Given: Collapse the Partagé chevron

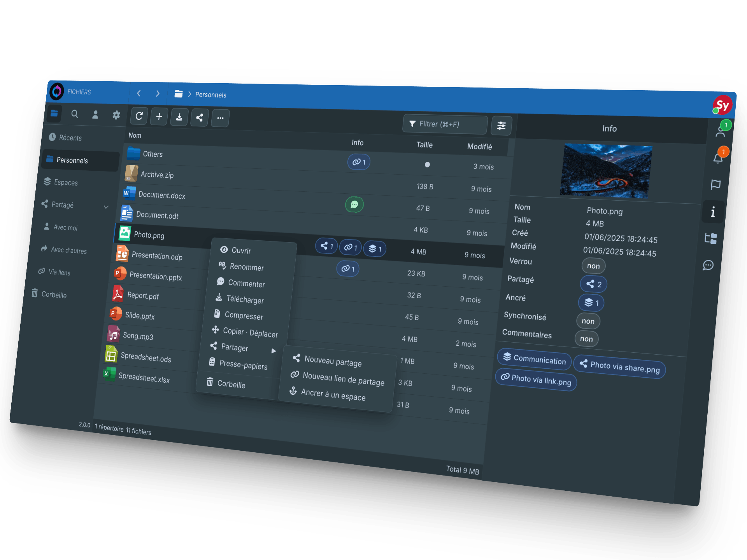Looking at the screenshot, I should click(x=106, y=207).
